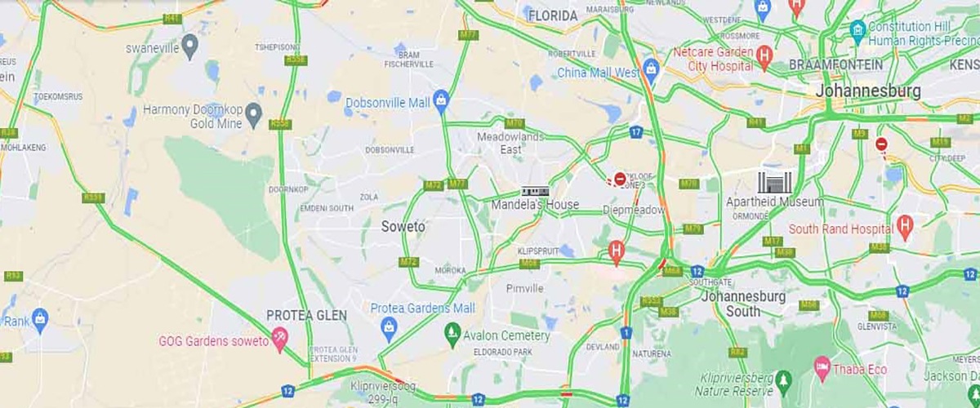
Task: Open Netcare Garden City Hospital marker
Action: [764, 56]
